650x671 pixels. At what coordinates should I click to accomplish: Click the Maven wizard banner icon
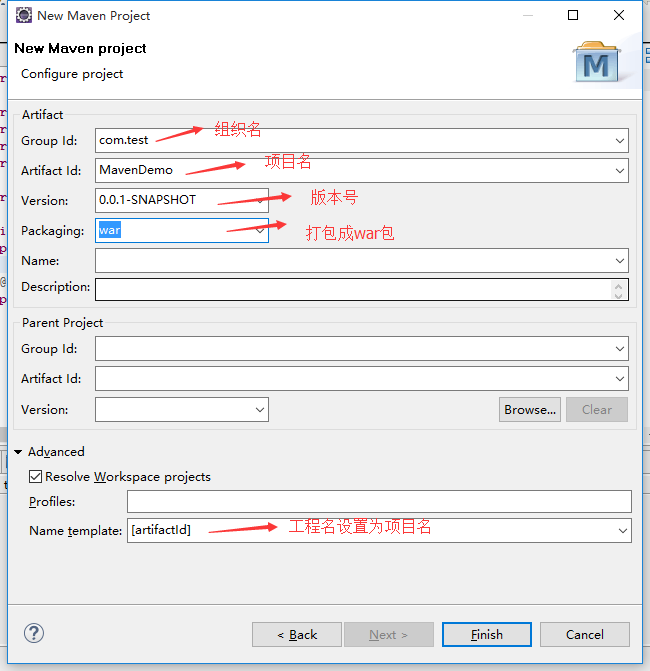click(597, 62)
